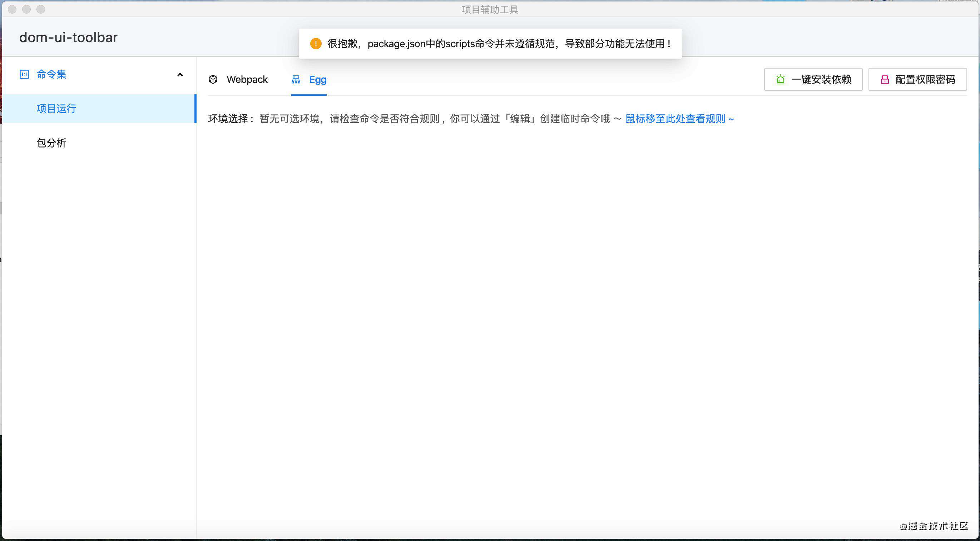Click the dom-ui-toolbar project title

69,37
